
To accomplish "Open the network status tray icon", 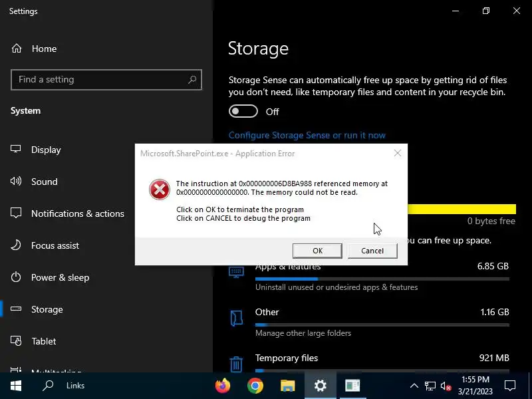I will [x=430, y=386].
